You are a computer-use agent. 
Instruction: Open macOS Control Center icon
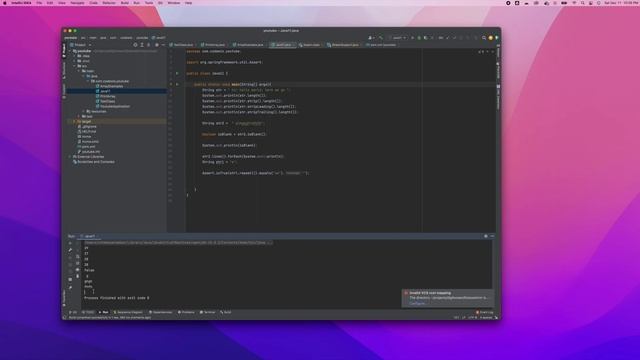[591, 3]
